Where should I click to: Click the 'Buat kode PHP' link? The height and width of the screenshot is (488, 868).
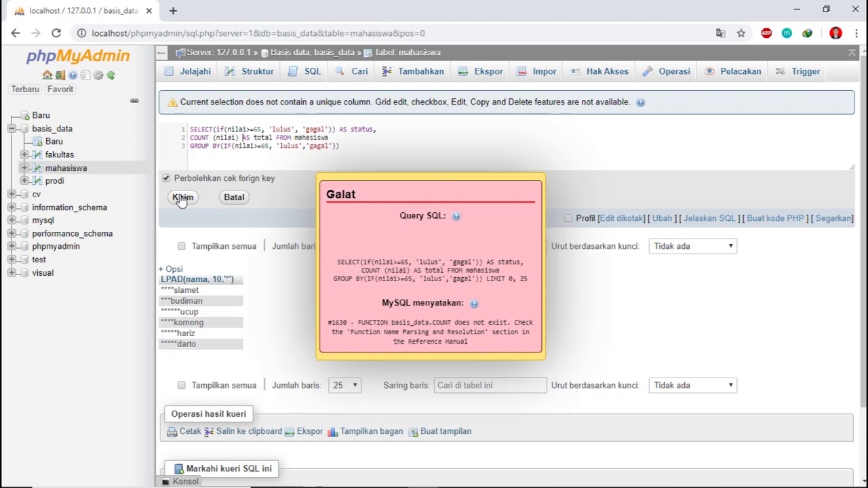click(x=775, y=218)
